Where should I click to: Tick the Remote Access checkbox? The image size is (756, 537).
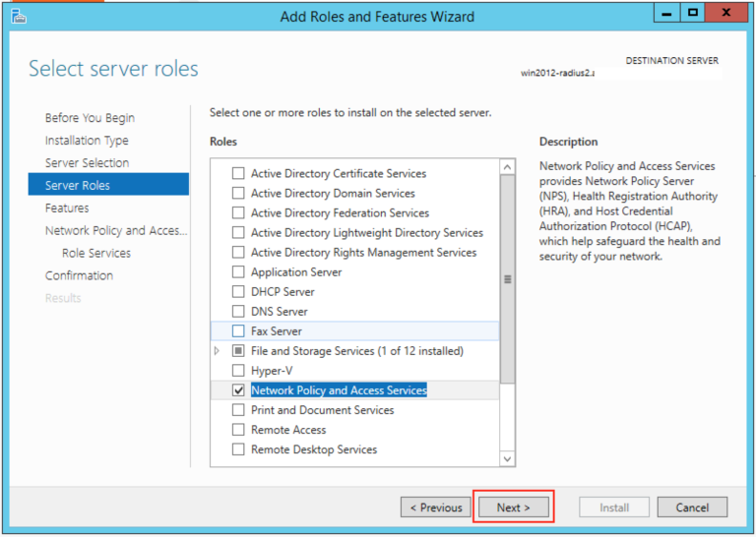[x=238, y=430]
